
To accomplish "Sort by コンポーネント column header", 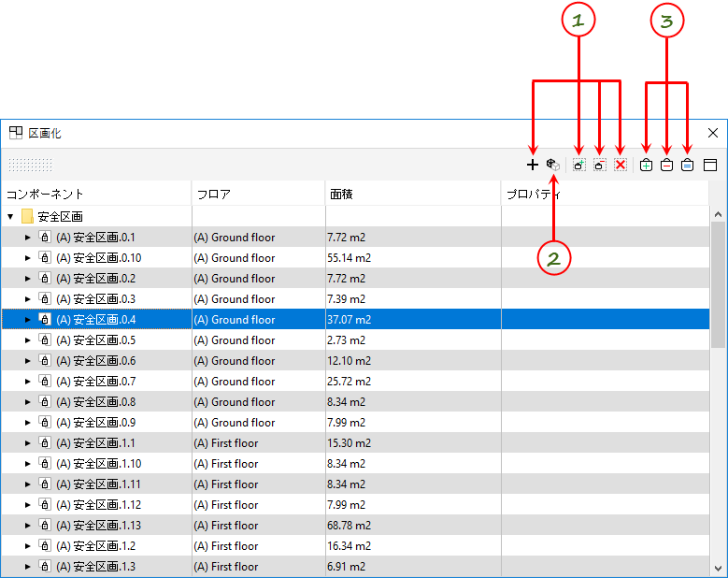I will pyautogui.click(x=96, y=194).
